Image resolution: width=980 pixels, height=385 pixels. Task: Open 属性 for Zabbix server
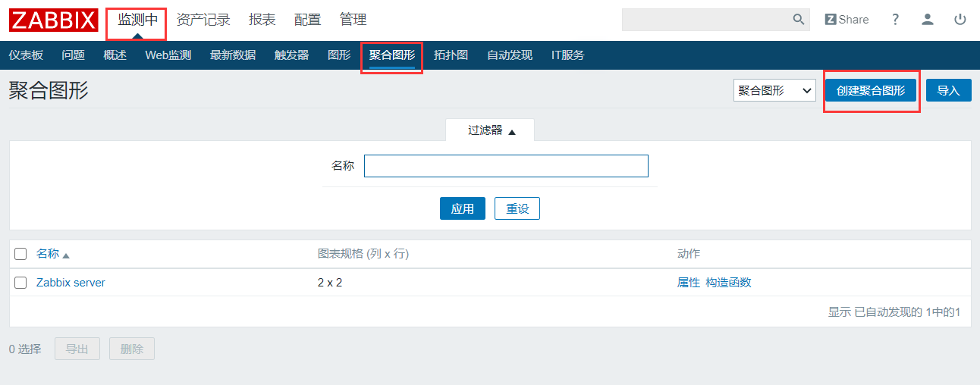click(689, 283)
